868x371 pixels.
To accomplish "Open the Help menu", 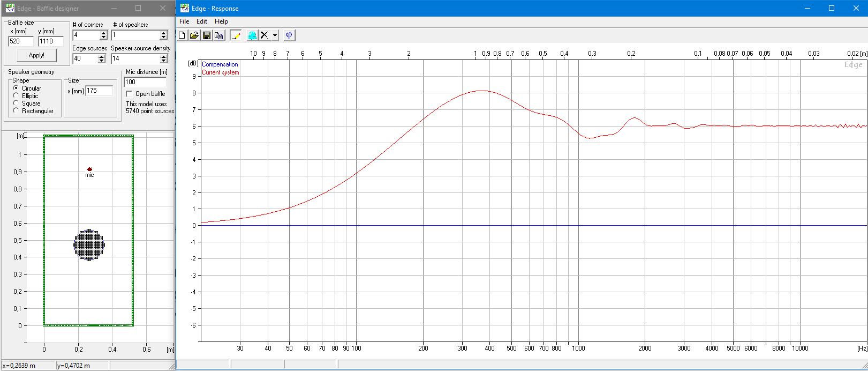I will (221, 21).
